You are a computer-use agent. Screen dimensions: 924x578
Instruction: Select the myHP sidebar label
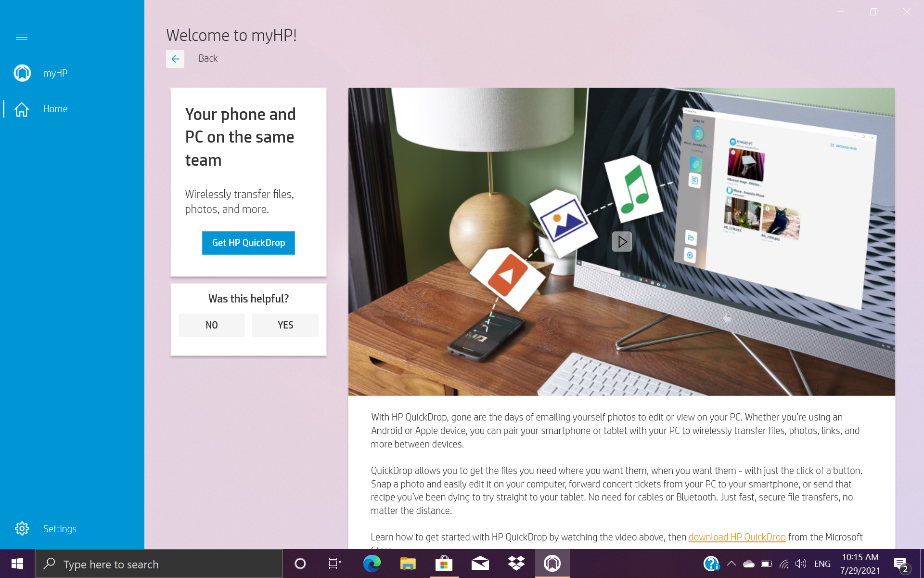tap(55, 73)
